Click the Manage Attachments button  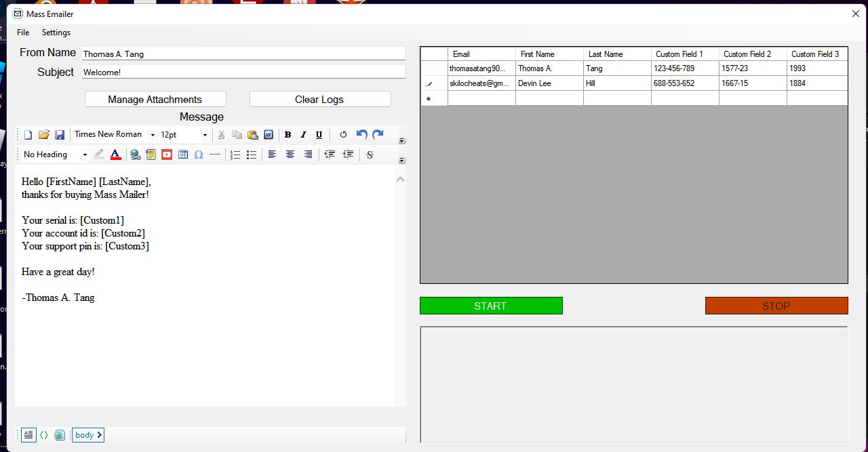tap(155, 99)
